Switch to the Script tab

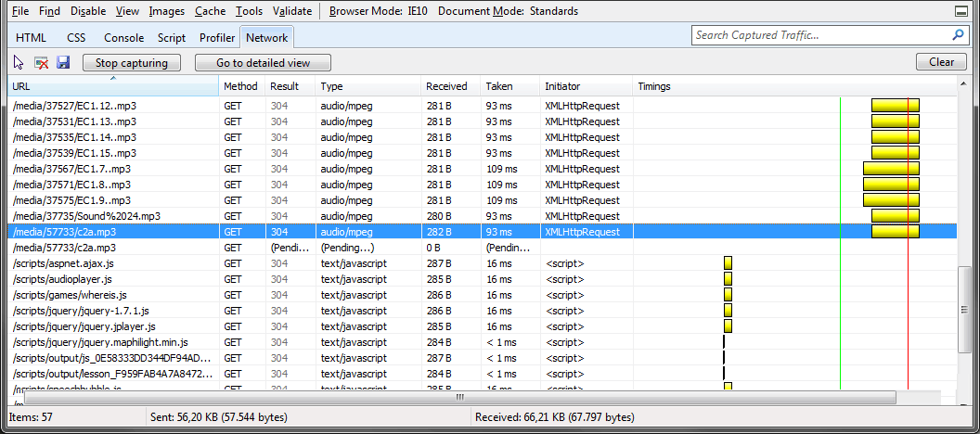click(172, 37)
